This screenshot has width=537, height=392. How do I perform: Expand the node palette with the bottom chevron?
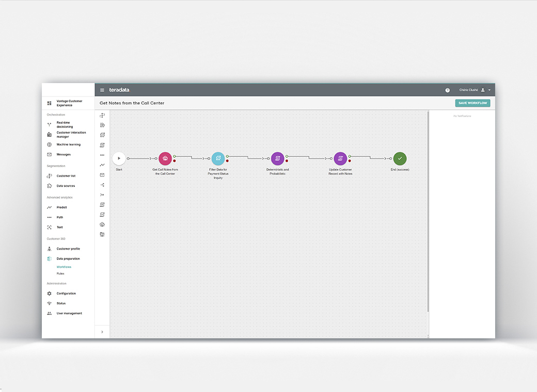point(102,332)
